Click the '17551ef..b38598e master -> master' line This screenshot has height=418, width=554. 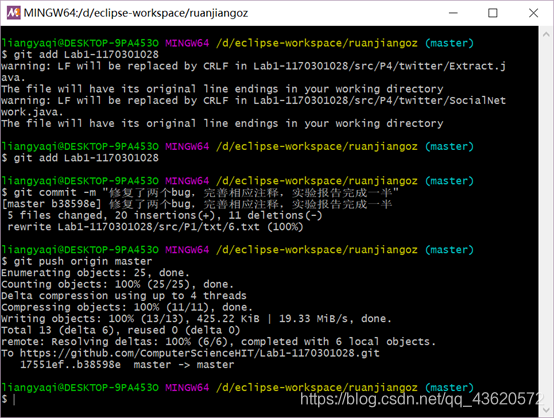coord(127,364)
